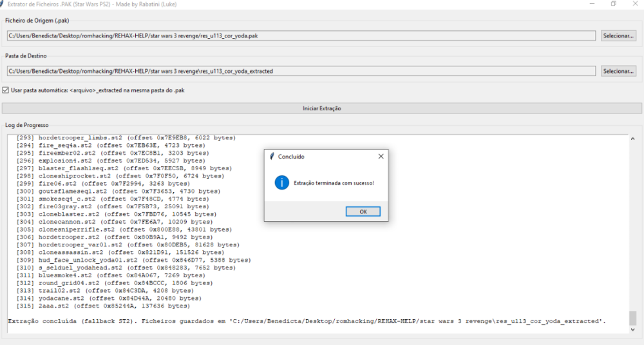Click the Pasta de Destino path field
The height and width of the screenshot is (345, 644).
(301, 71)
